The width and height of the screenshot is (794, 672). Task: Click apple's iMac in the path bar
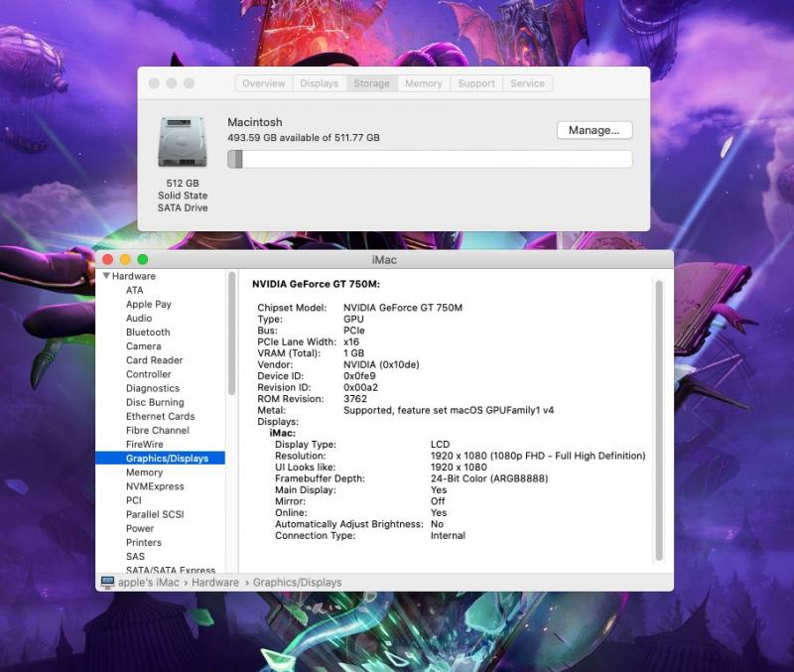point(148,583)
